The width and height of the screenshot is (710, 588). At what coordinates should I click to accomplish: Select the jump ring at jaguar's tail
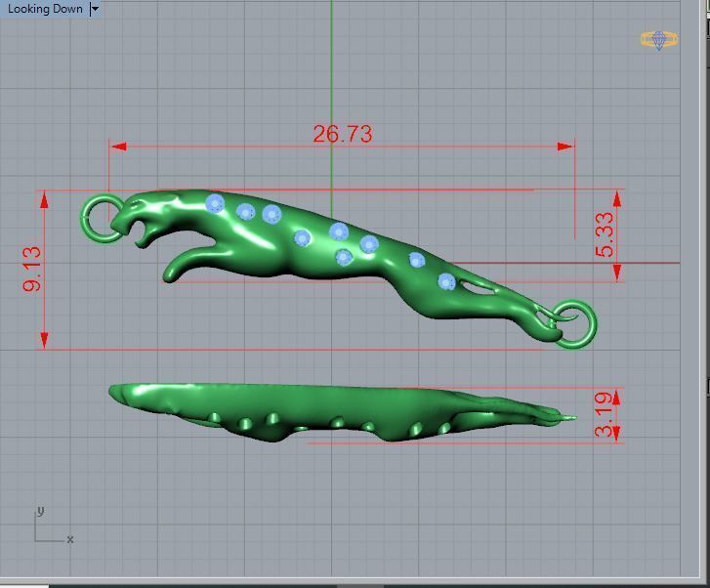click(573, 324)
